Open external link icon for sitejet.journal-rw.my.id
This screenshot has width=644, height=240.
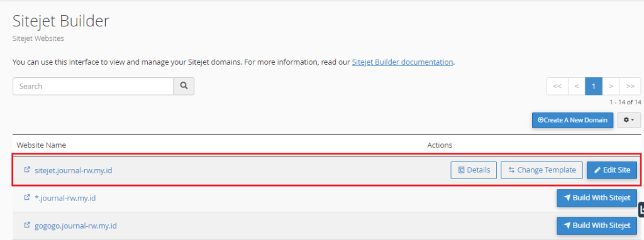[27, 170]
